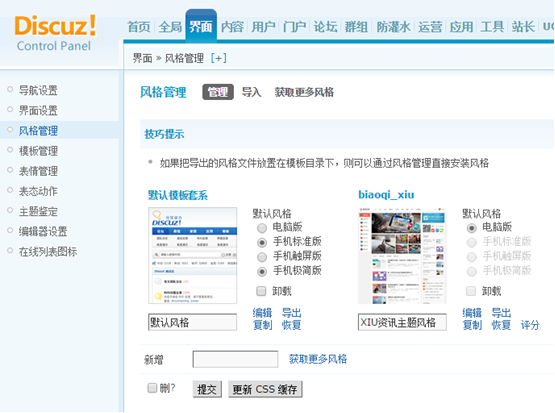Viewport: 555px width, 413px height.
Task: Focus the 新增 style name input field
Action: [235, 359]
